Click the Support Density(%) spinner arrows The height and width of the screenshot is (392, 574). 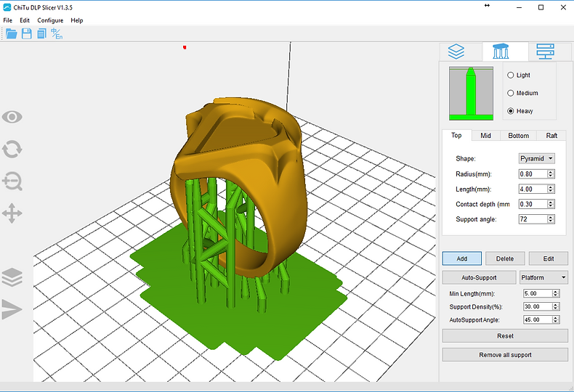(x=555, y=306)
